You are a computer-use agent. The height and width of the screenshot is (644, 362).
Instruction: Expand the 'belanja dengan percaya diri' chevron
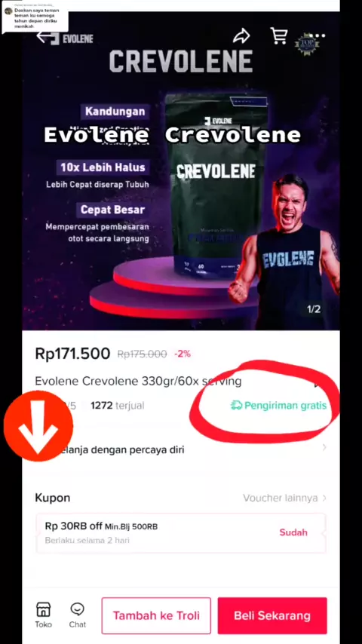(x=324, y=447)
